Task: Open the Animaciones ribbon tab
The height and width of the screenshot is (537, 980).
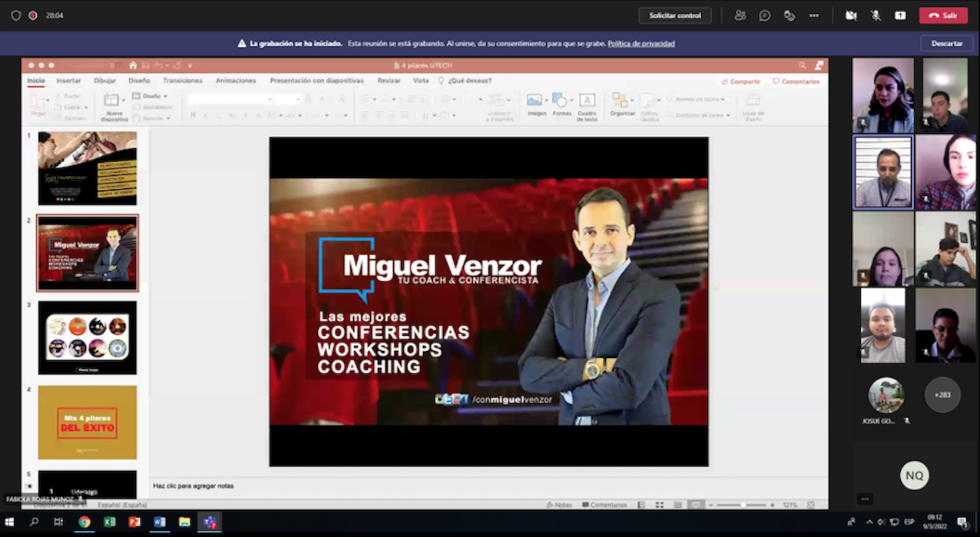Action: 236,81
